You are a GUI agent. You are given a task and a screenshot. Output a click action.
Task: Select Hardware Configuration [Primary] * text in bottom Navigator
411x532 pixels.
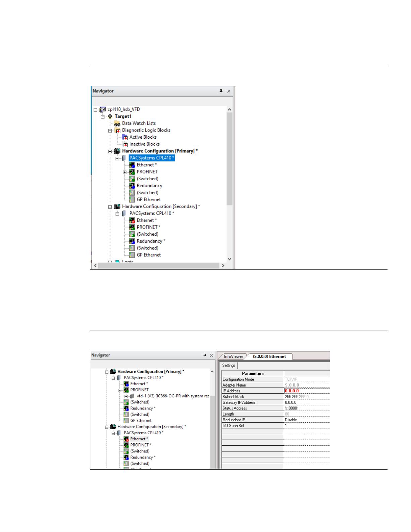pos(151,372)
